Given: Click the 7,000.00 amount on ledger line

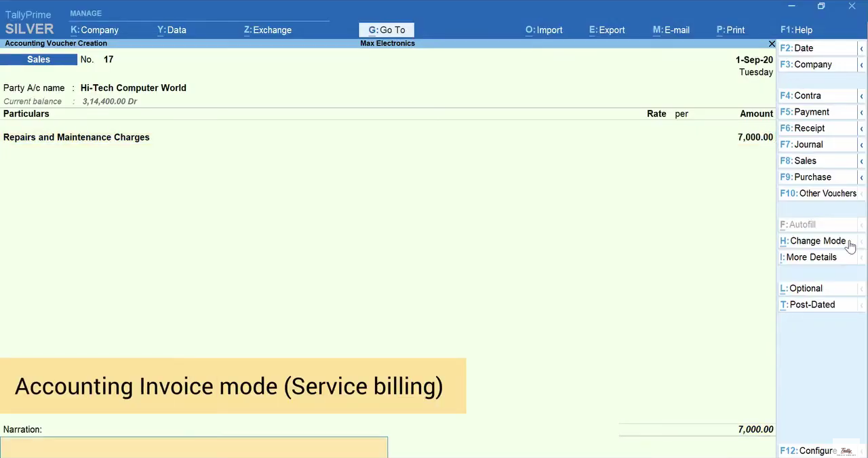Looking at the screenshot, I should click(755, 137).
